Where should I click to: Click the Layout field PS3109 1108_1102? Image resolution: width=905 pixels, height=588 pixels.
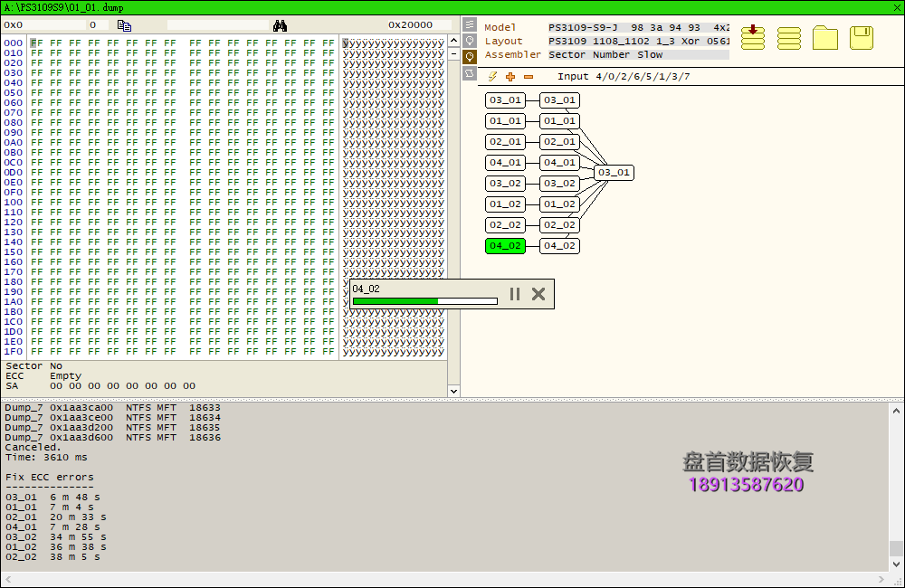point(638,41)
